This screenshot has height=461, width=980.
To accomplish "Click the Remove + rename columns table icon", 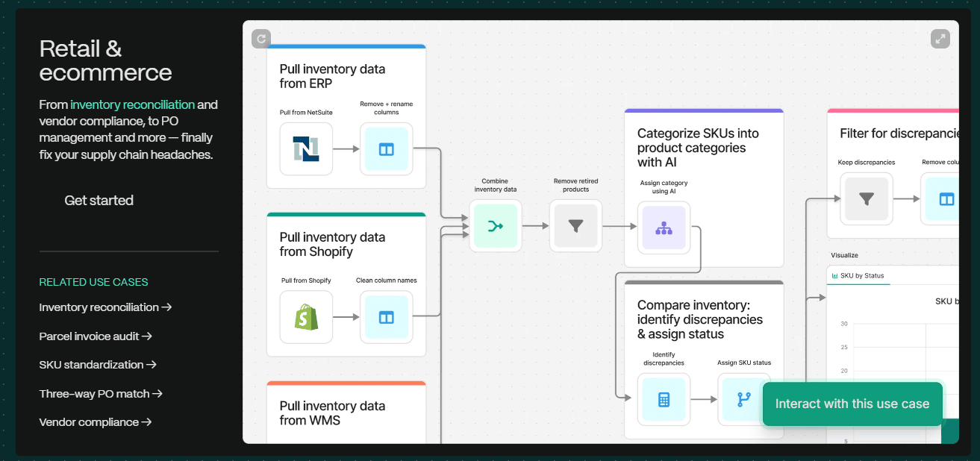I will click(x=386, y=149).
